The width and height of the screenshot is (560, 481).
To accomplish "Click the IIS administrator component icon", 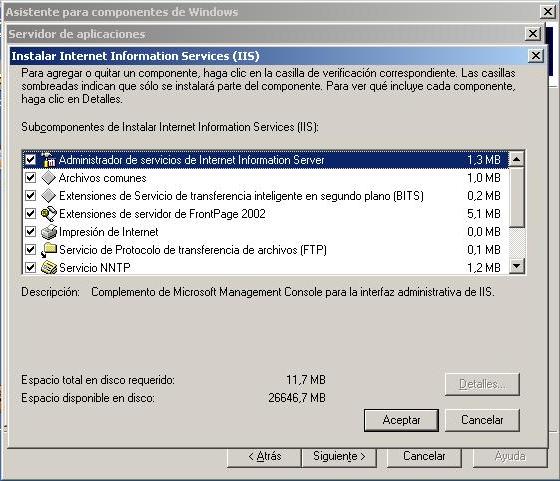I will coord(48,160).
